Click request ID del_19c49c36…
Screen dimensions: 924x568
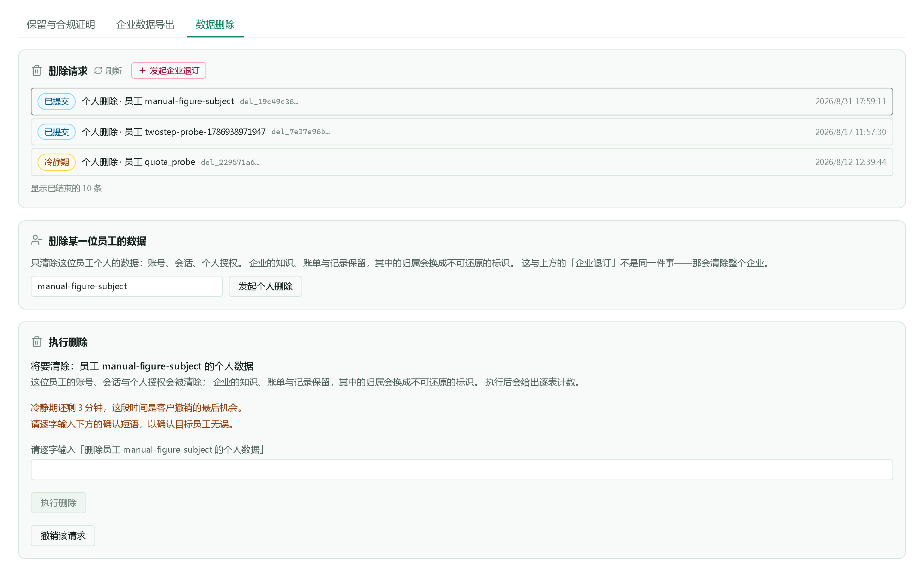(x=269, y=102)
